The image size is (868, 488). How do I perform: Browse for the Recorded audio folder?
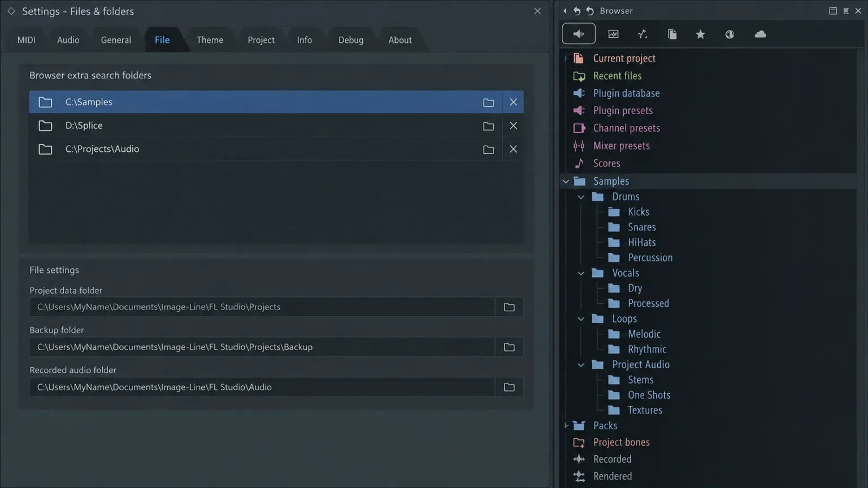(509, 387)
